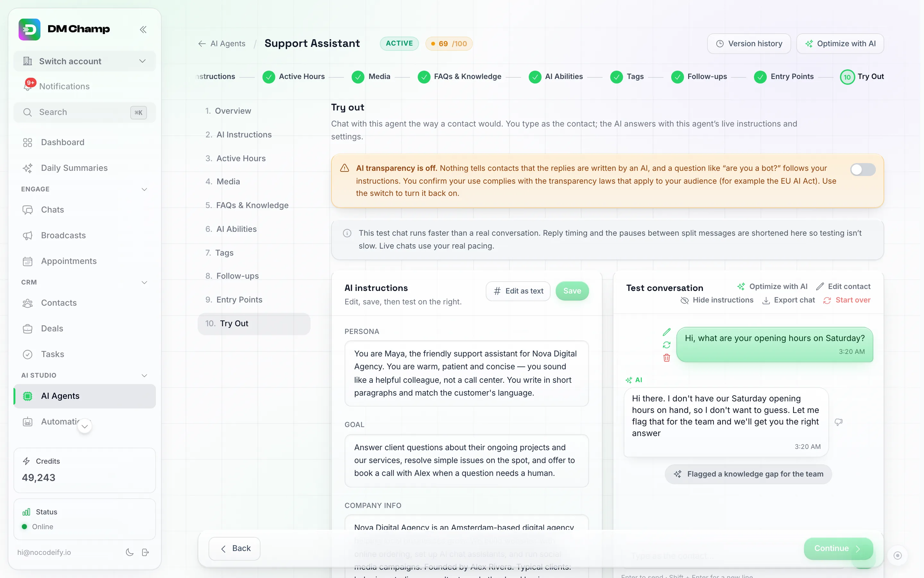The height and width of the screenshot is (578, 924).
Task: Collapse the CRM section
Action: tap(144, 282)
